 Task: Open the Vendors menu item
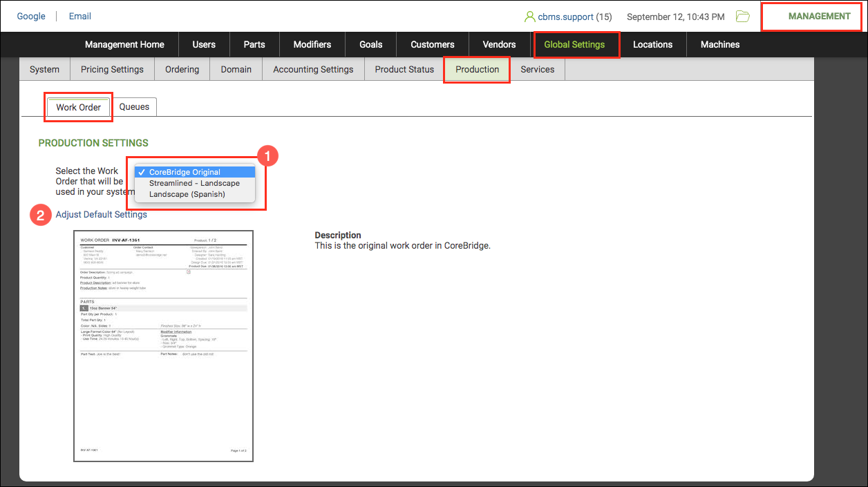click(x=500, y=44)
